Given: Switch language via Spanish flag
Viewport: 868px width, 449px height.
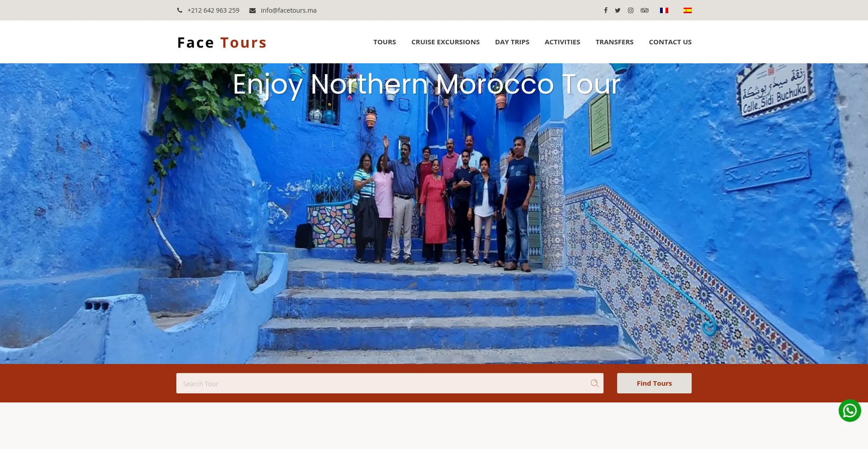Looking at the screenshot, I should click(x=688, y=10).
